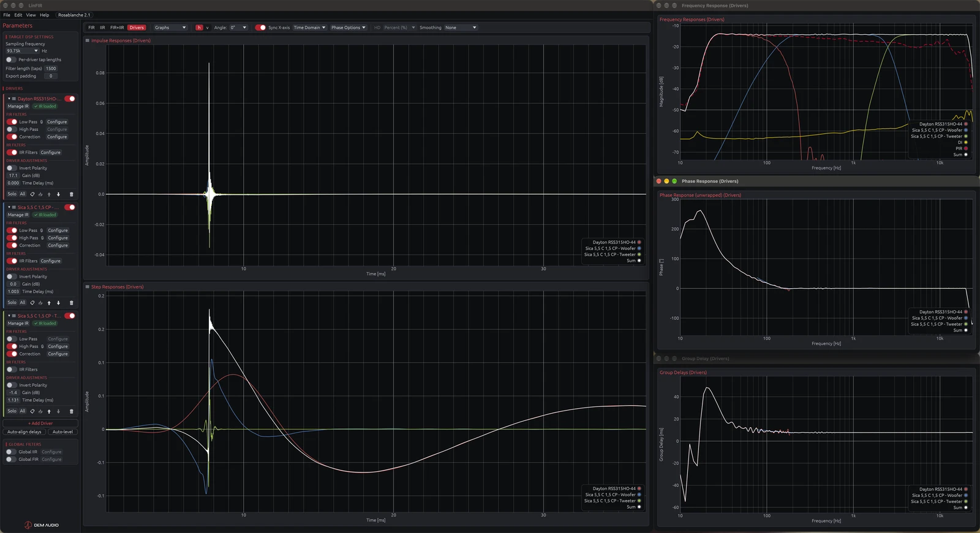Click the tag icon in the Dayton driver row
The width and height of the screenshot is (980, 533).
point(32,194)
